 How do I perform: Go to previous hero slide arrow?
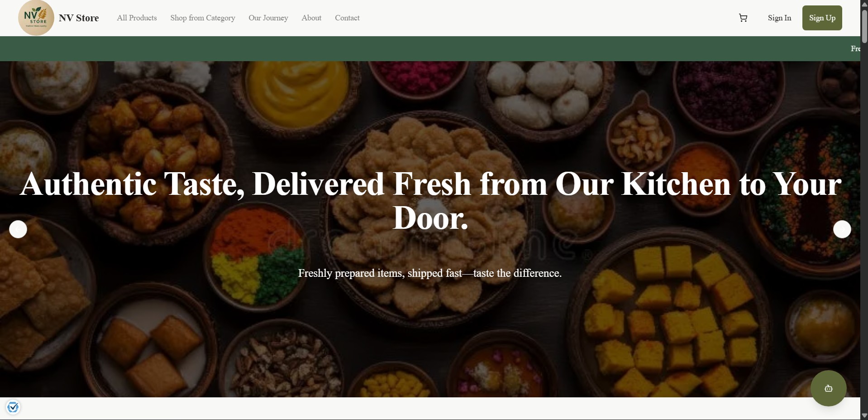tap(18, 229)
